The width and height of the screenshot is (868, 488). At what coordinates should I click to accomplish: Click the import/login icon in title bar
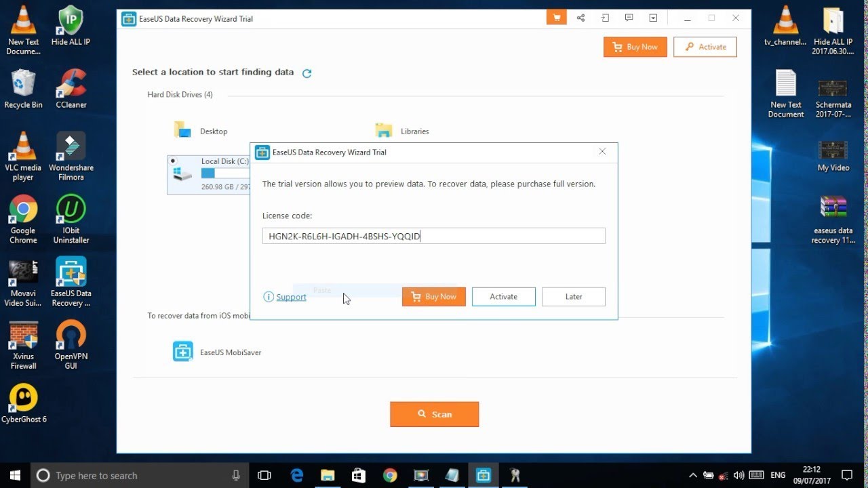(x=605, y=18)
